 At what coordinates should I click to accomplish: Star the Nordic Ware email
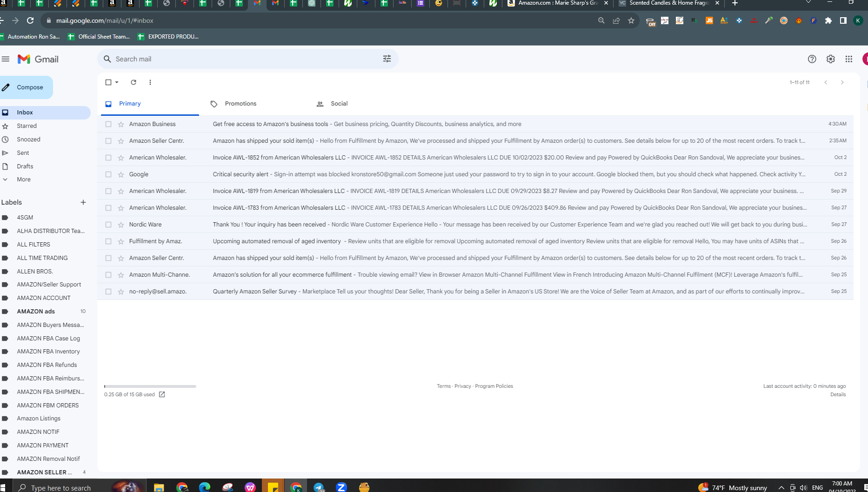point(121,225)
